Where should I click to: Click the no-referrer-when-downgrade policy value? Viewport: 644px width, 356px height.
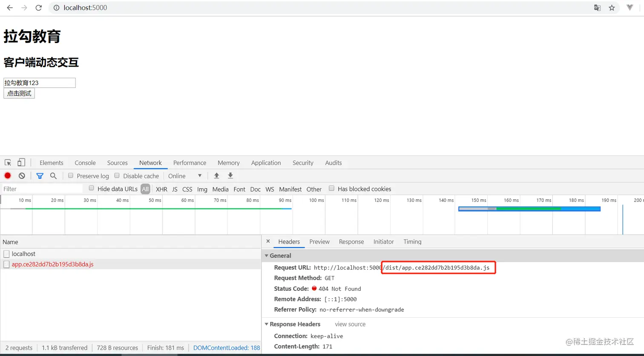(x=362, y=310)
